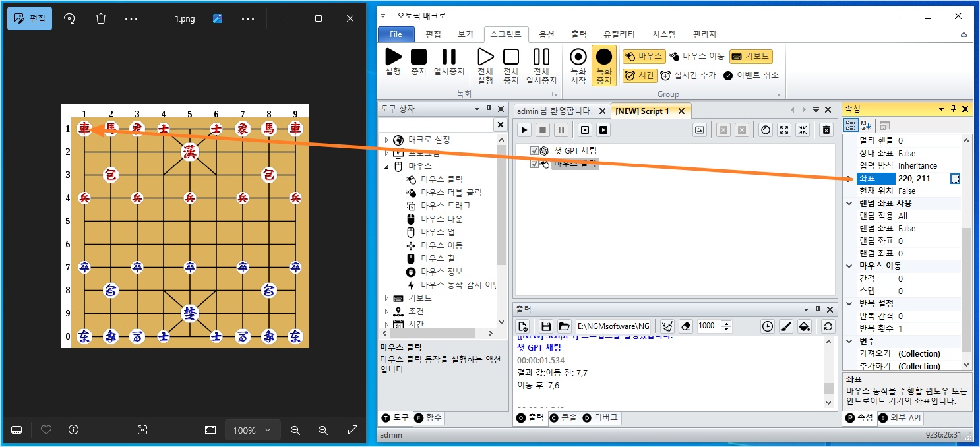
Task: Click 이벤트 취소 in ribbon
Action: (x=751, y=75)
